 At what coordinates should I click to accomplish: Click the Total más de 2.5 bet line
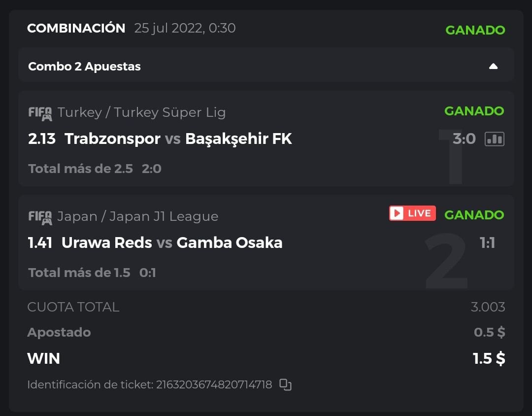pos(80,169)
